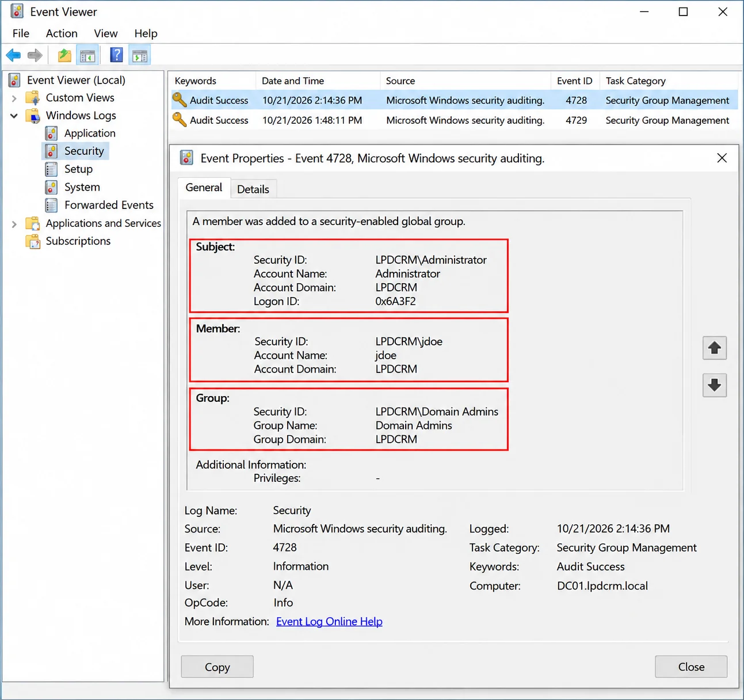Click the Event Properties dialog title icon
744x700 pixels.
pos(186,158)
